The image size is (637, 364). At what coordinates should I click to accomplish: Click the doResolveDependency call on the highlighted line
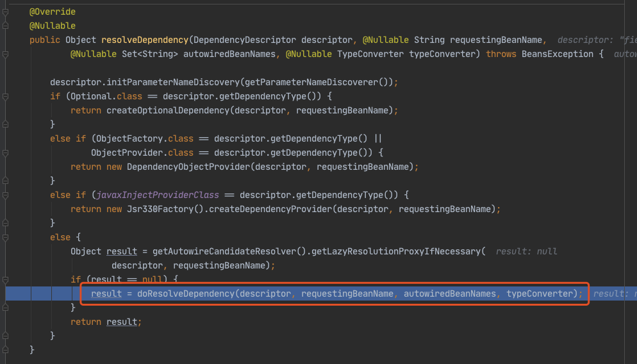pyautogui.click(x=186, y=294)
